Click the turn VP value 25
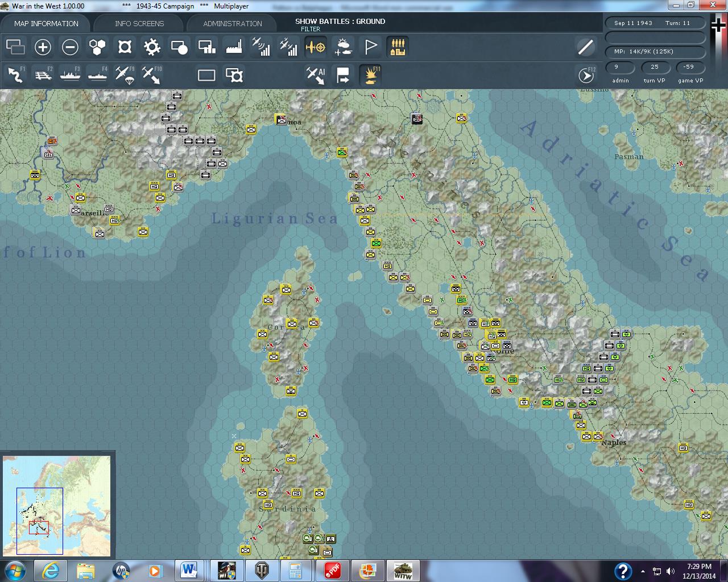 tap(655, 67)
